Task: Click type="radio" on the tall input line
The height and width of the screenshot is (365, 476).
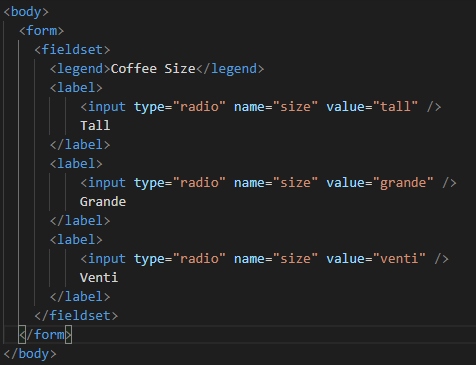Action: (x=180, y=107)
